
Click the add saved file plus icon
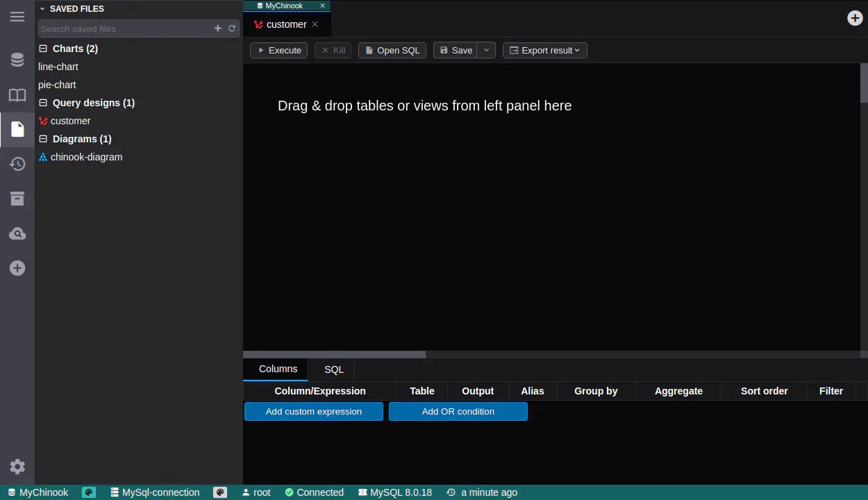point(218,28)
